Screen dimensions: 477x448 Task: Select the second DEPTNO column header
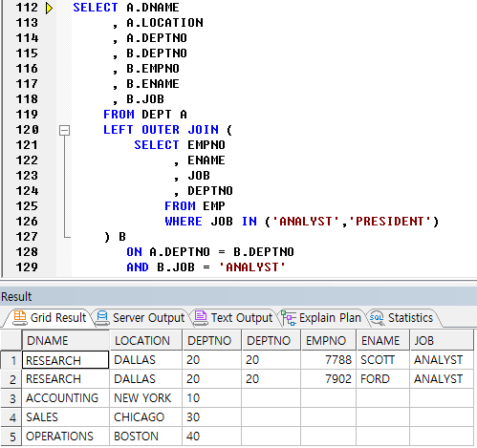pyautogui.click(x=271, y=340)
